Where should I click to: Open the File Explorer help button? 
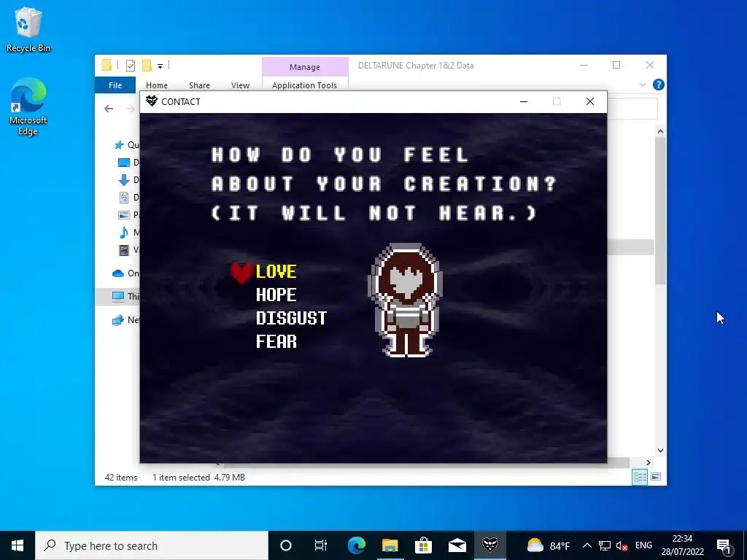[659, 85]
